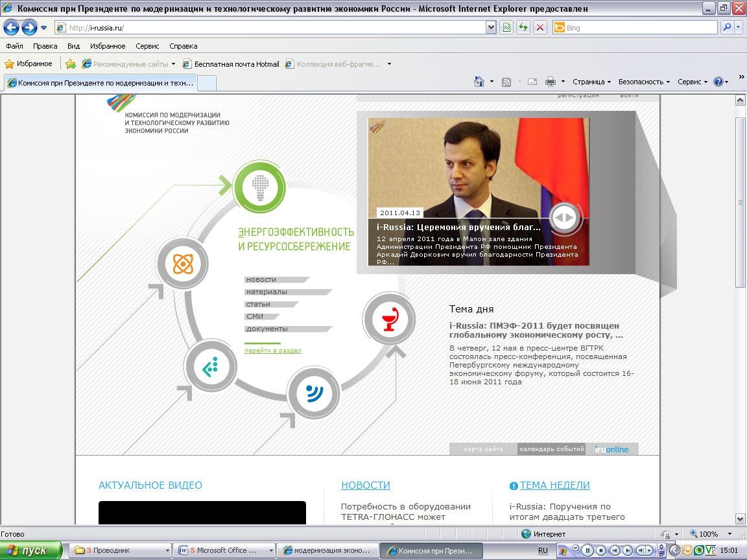Click the Add to Favorites Bar star icon
The image size is (747, 560).
point(71,64)
